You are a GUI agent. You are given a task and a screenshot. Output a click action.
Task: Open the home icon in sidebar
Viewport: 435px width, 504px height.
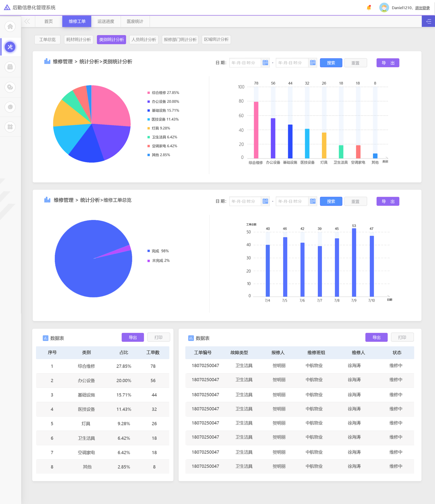10,26
